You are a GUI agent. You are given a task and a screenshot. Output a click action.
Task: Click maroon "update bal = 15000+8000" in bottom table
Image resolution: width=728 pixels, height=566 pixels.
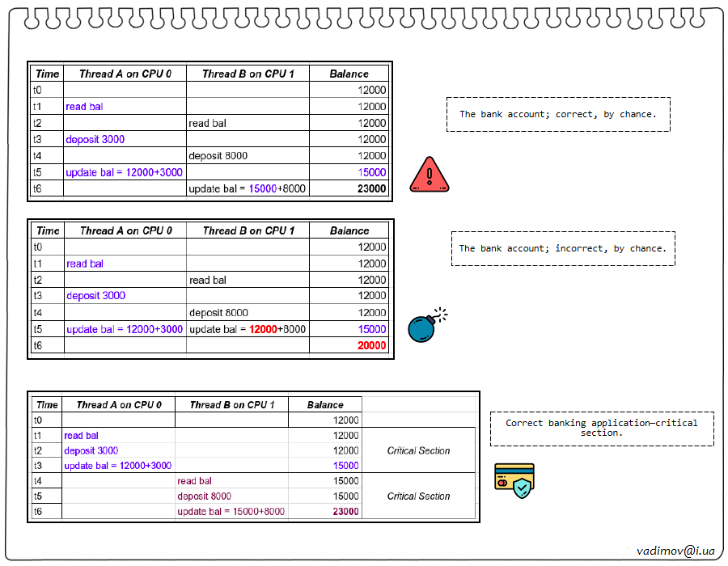pyautogui.click(x=231, y=511)
